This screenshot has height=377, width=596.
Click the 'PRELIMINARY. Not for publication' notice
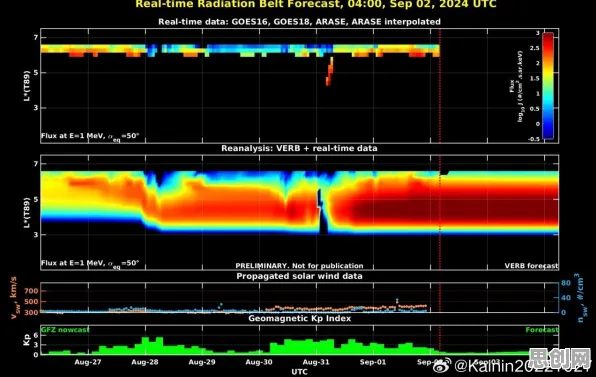tap(299, 266)
